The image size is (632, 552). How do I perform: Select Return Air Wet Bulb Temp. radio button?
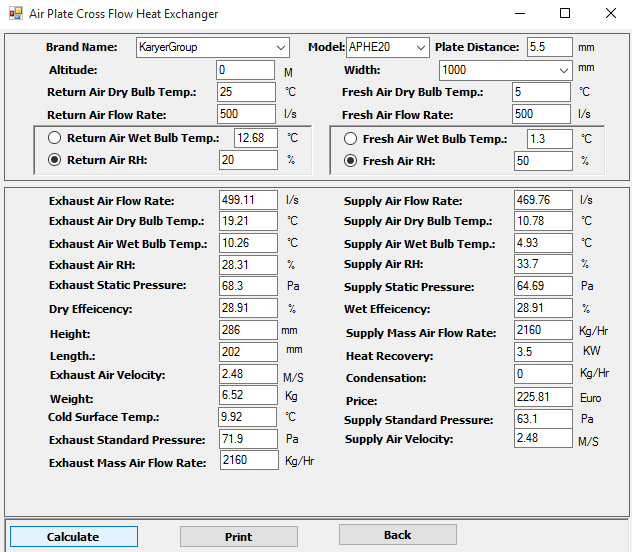(x=54, y=138)
